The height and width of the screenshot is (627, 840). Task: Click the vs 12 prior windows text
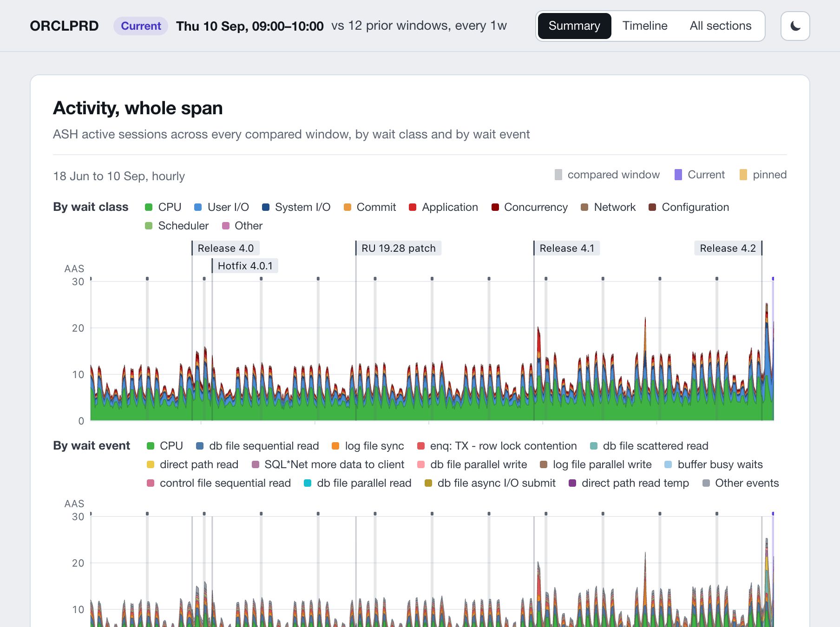(419, 26)
